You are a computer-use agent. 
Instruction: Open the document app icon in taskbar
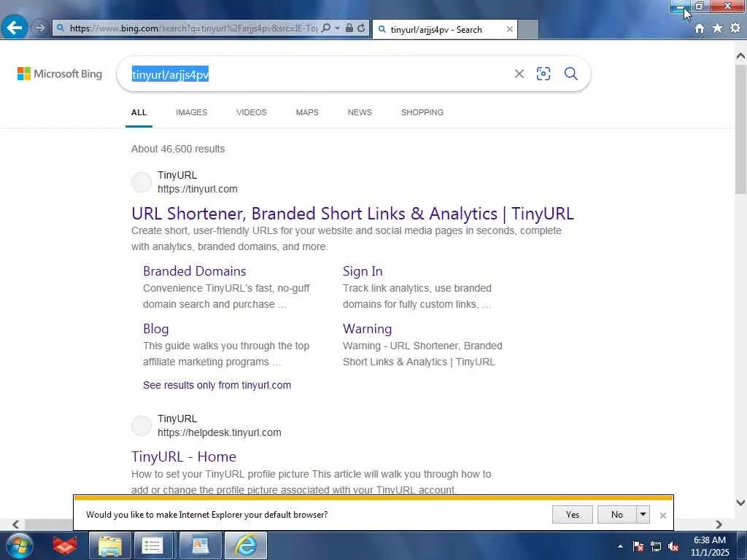pyautogui.click(x=200, y=545)
